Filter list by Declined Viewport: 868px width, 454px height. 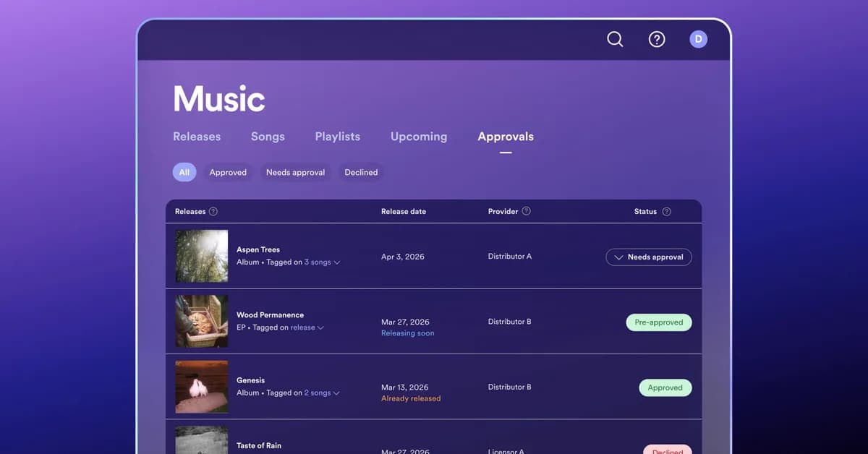pyautogui.click(x=361, y=172)
